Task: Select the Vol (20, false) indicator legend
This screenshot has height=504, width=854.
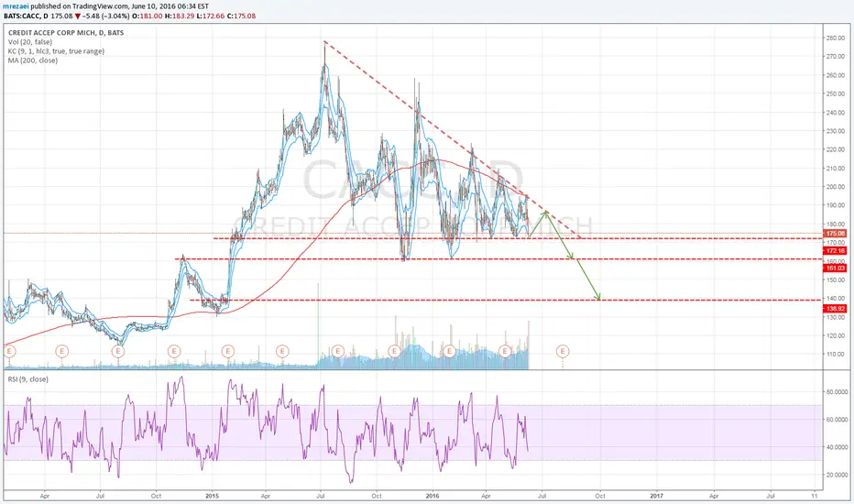Action: (x=30, y=42)
